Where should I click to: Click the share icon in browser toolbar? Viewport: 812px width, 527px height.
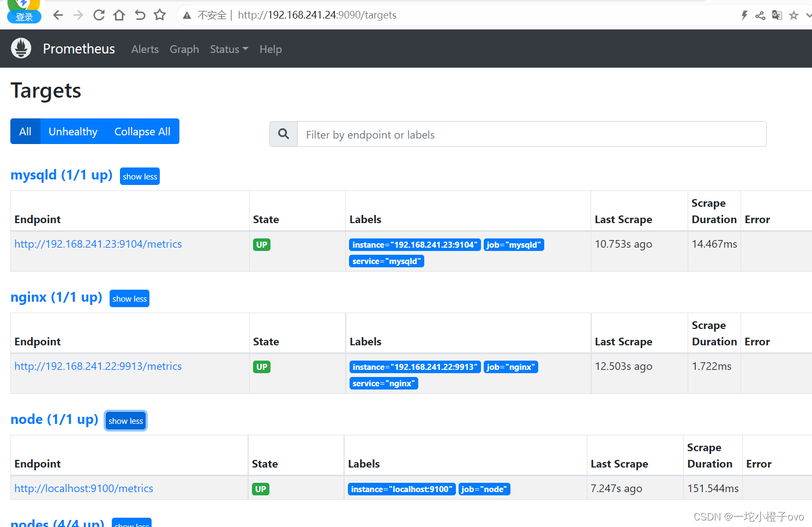click(760, 15)
